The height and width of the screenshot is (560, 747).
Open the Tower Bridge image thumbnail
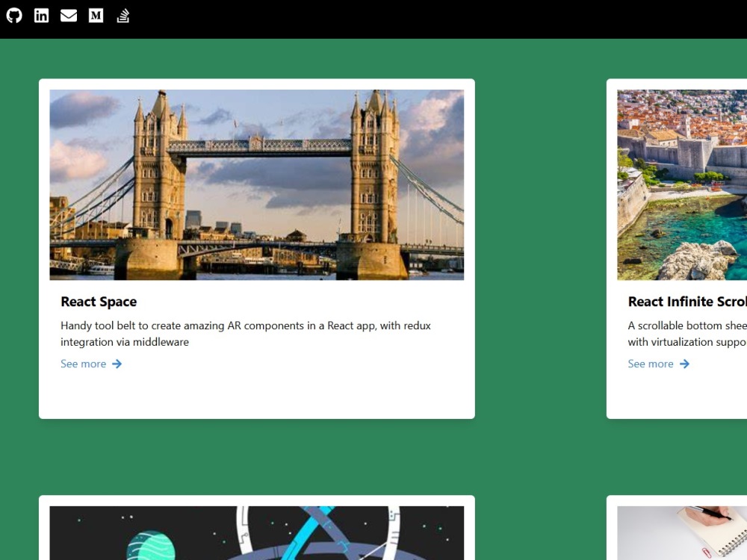tap(257, 184)
